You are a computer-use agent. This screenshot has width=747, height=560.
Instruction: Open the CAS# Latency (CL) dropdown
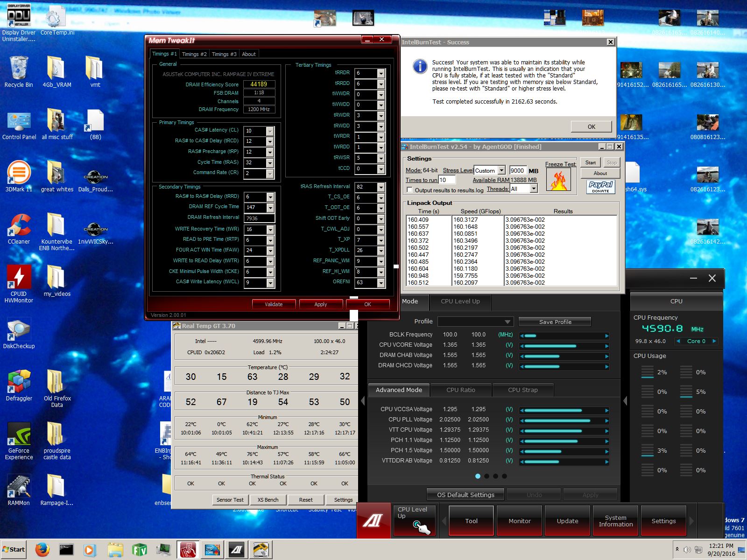270,131
